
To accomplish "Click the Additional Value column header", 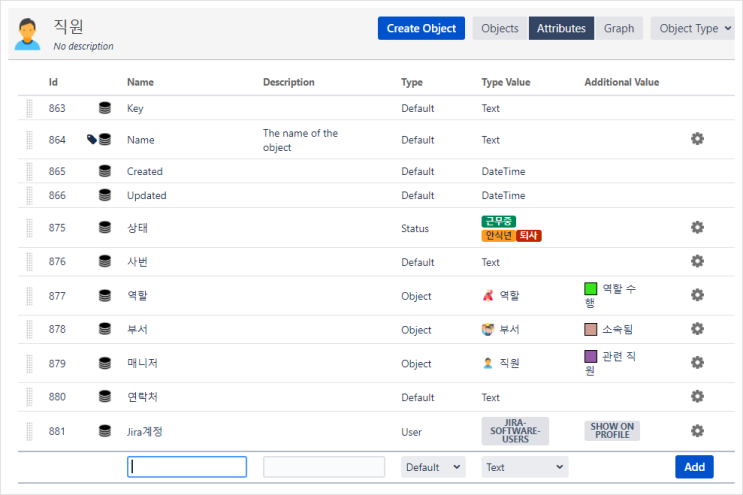I will pyautogui.click(x=622, y=82).
